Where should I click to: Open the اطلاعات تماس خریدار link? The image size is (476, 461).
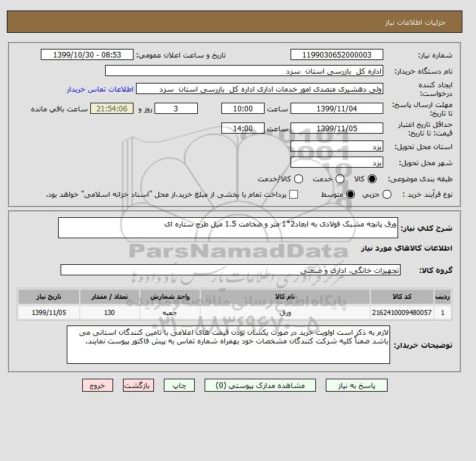(100, 89)
